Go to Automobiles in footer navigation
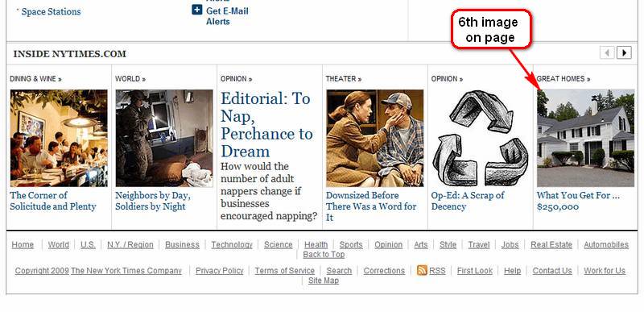644x312 pixels. click(x=606, y=244)
